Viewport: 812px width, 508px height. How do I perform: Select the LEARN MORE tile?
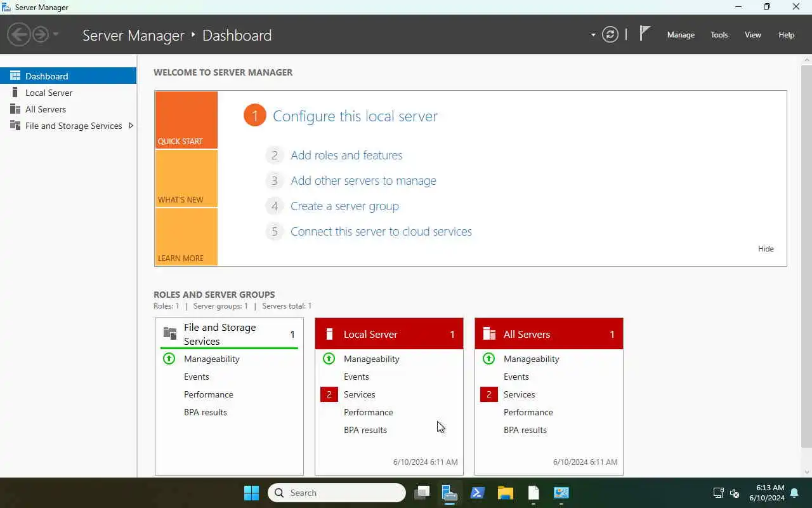click(x=187, y=237)
